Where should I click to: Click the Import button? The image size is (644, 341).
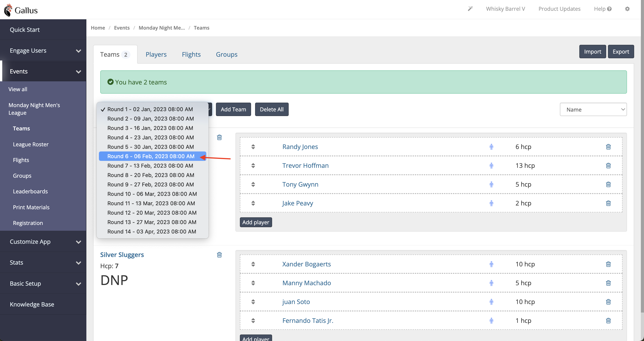(593, 52)
